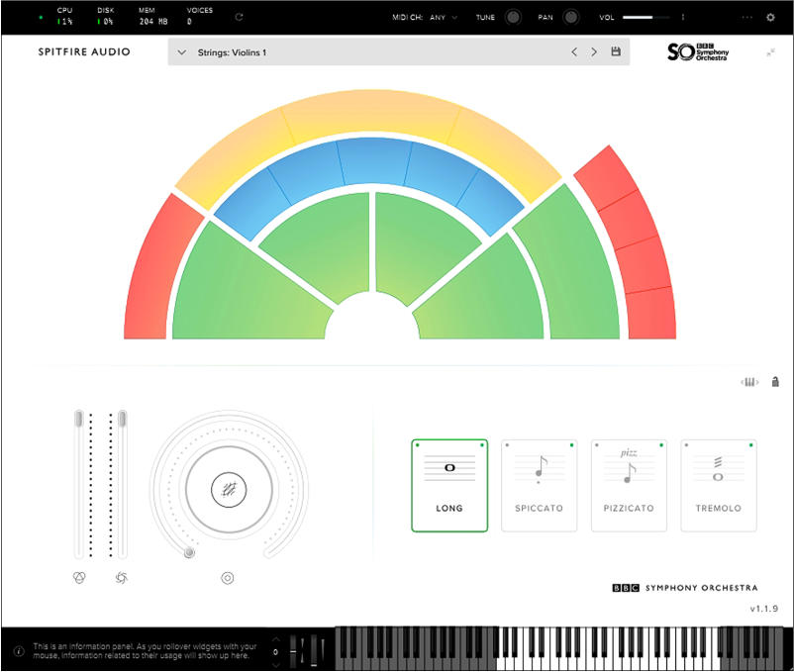
Task: Click the dynamics icon under the right slider
Action: pyautogui.click(x=122, y=577)
